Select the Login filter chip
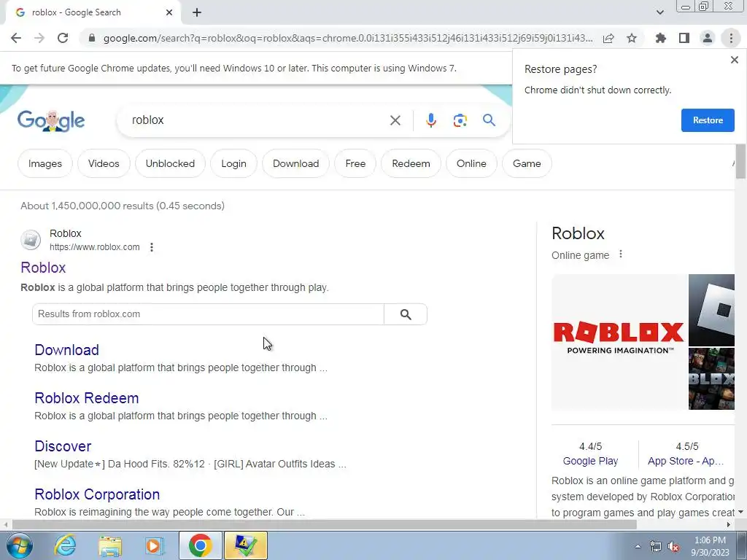This screenshot has height=560, width=747. [233, 163]
